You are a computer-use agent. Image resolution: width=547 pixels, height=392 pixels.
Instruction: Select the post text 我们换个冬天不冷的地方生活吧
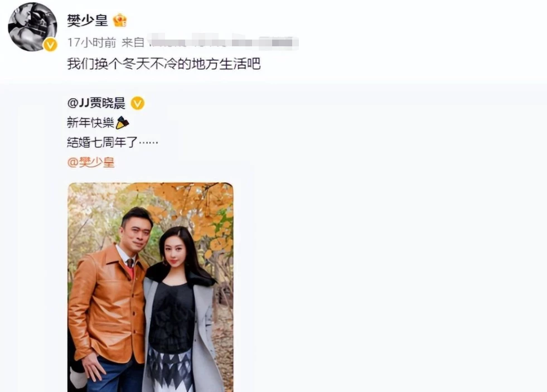pos(163,64)
